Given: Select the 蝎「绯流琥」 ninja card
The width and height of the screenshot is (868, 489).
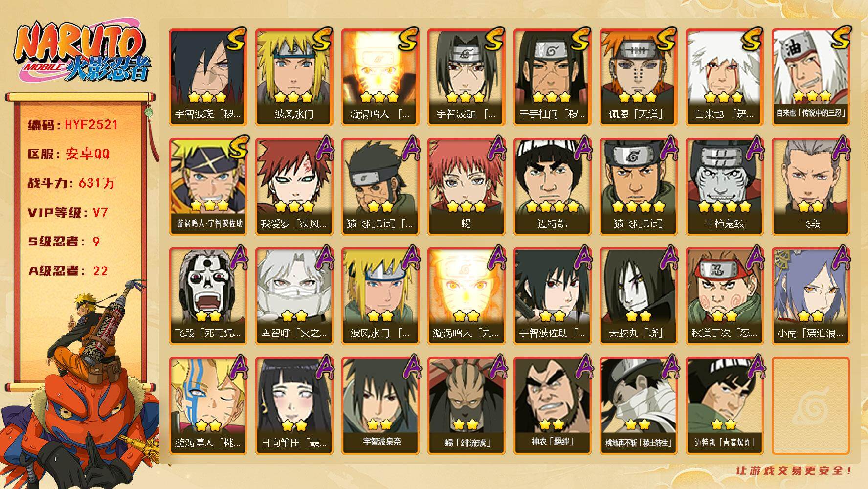Looking at the screenshot, I should (x=466, y=405).
